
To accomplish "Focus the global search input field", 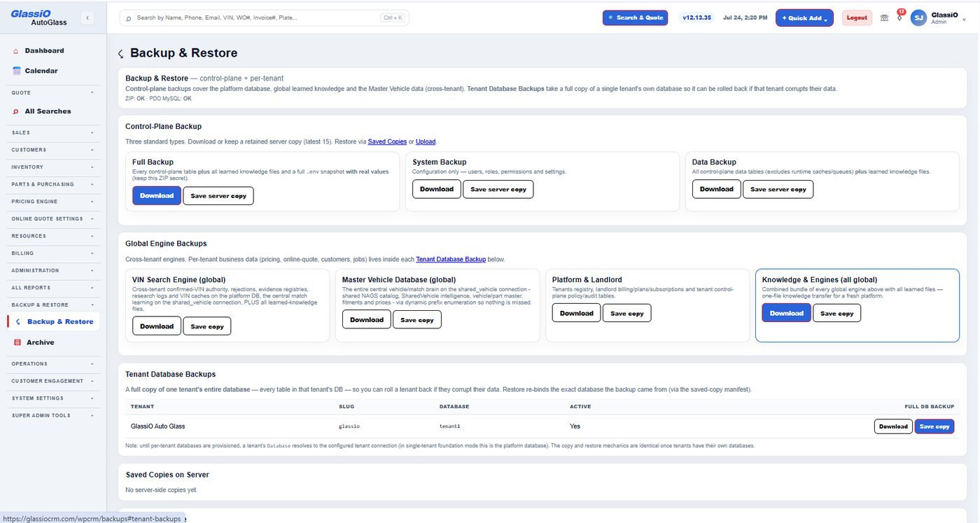I will (265, 18).
